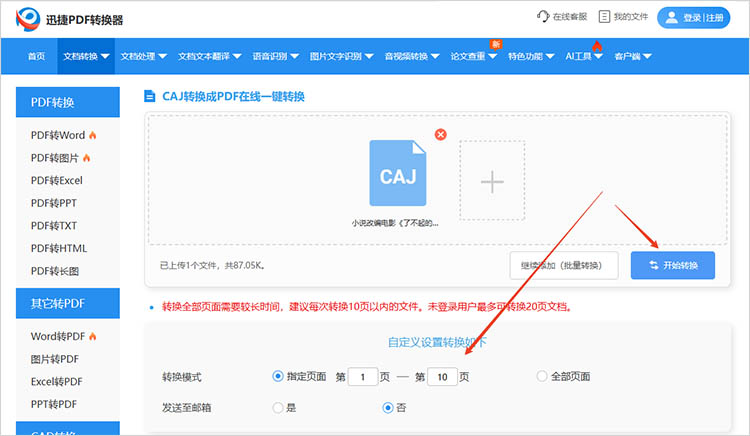Click the 迅捷PDF转换器 logo icon
Image resolution: width=750 pixels, height=436 pixels.
click(x=28, y=19)
